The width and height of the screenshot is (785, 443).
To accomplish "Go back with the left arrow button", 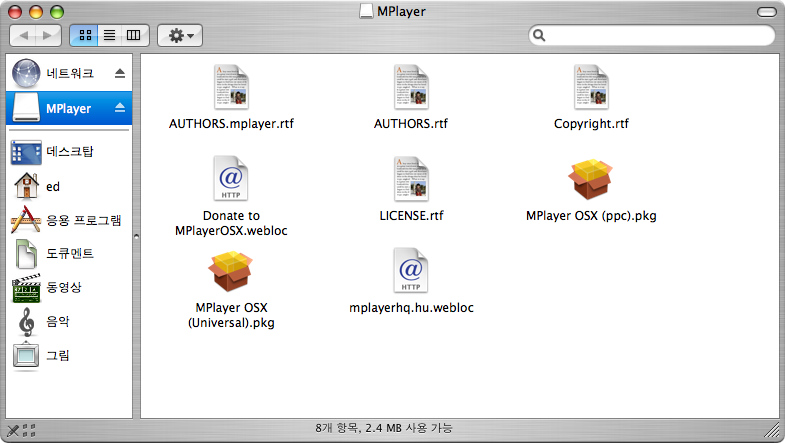I will (23, 35).
